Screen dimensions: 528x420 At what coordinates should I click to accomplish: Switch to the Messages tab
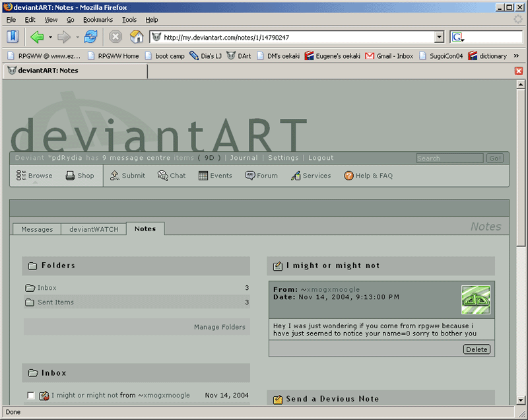[x=37, y=229]
